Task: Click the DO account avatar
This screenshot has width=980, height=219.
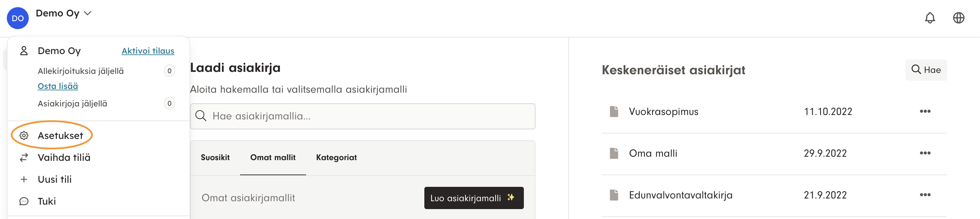Action: pos(17,18)
